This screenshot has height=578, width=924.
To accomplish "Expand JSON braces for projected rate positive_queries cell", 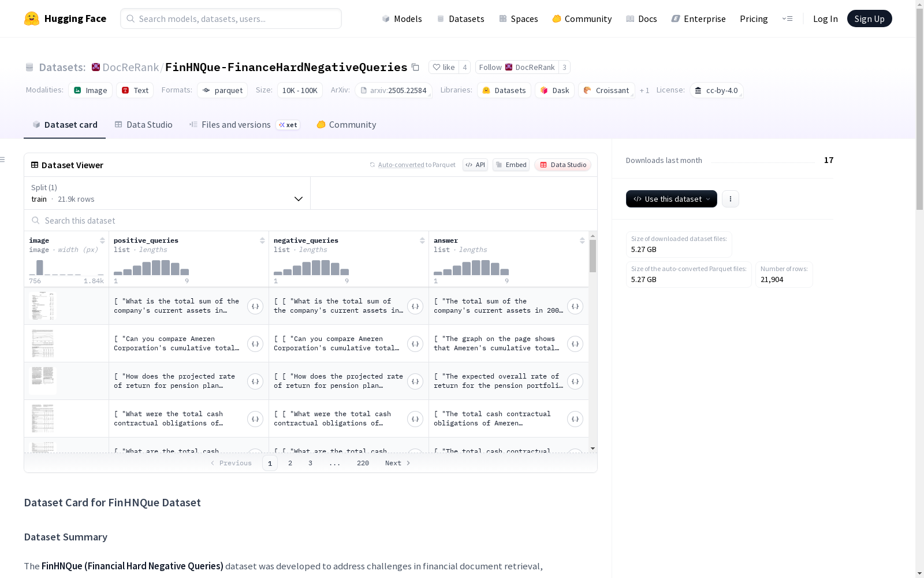I will 255,381.
